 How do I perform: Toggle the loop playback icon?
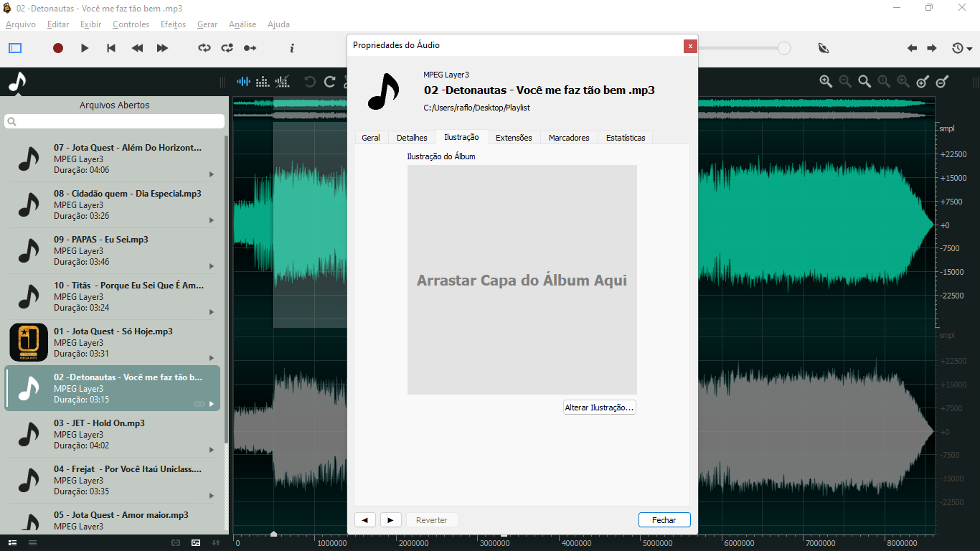pos(204,48)
